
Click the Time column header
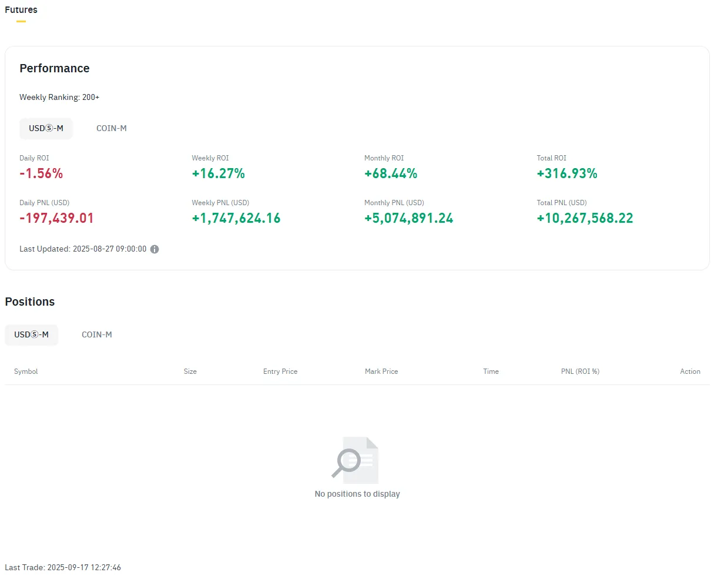pyautogui.click(x=491, y=372)
